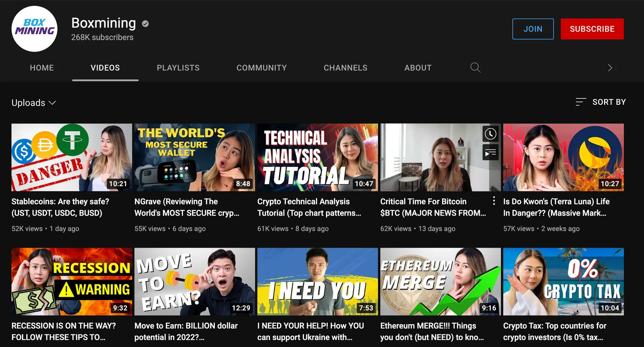Open Move to Earn: BILLION dollar title

point(186,331)
